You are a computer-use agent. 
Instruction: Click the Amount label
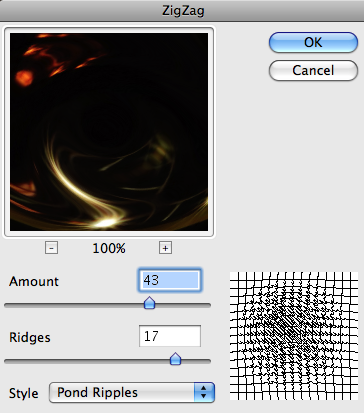pyautogui.click(x=34, y=281)
